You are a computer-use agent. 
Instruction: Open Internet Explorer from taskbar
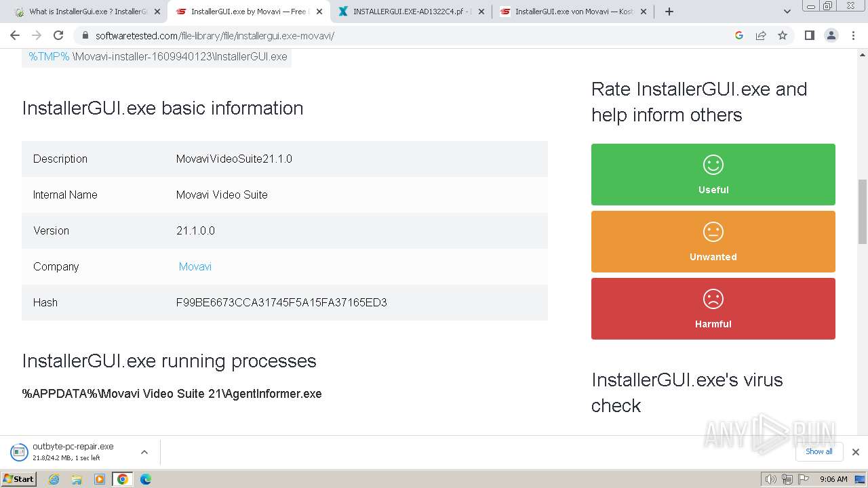pyautogui.click(x=54, y=479)
